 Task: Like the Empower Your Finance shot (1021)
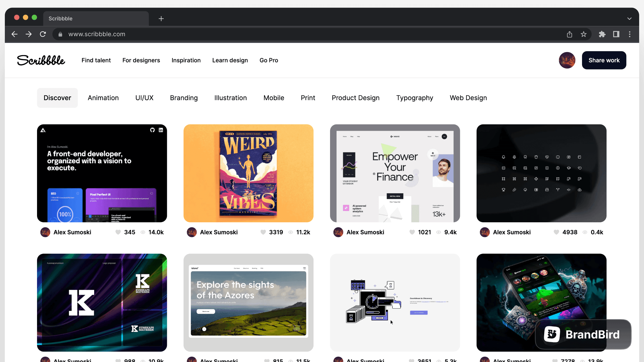pyautogui.click(x=412, y=232)
